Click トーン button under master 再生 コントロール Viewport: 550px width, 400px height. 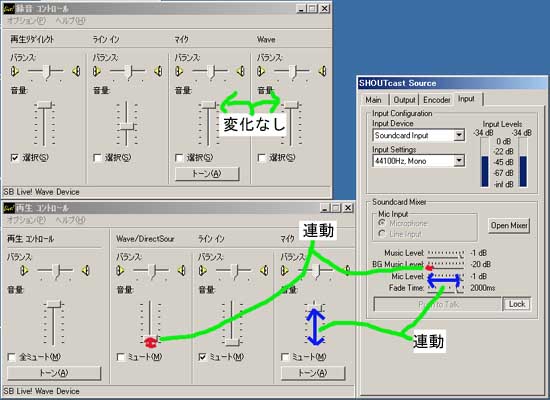point(54,373)
